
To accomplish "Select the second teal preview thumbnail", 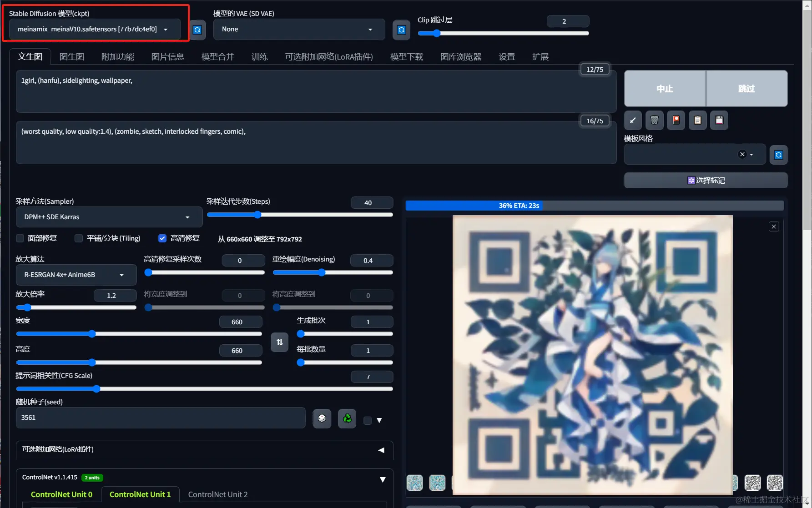I will (x=437, y=483).
